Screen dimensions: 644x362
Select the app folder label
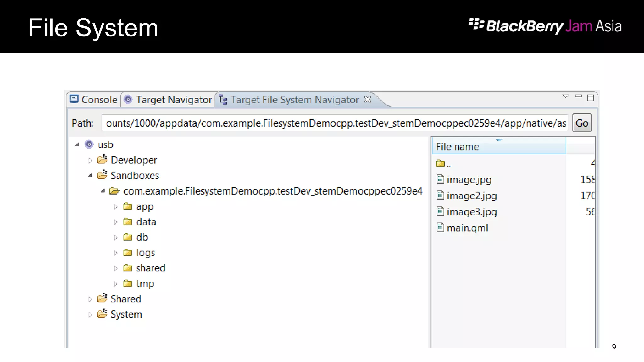tap(145, 207)
